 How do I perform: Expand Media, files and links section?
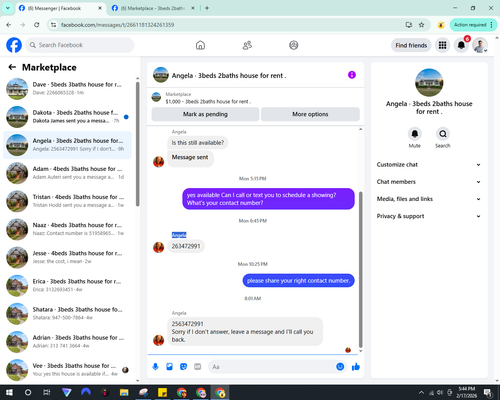click(429, 199)
